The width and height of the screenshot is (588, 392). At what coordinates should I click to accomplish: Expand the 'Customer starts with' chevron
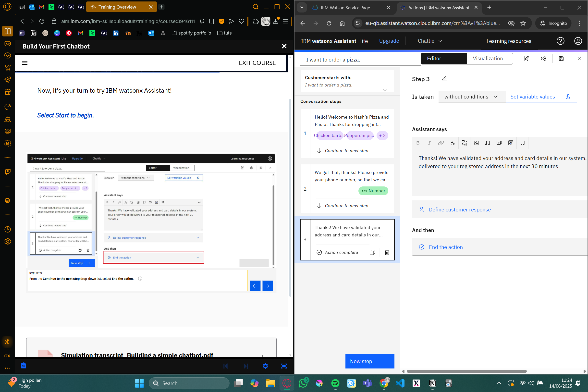[384, 90]
